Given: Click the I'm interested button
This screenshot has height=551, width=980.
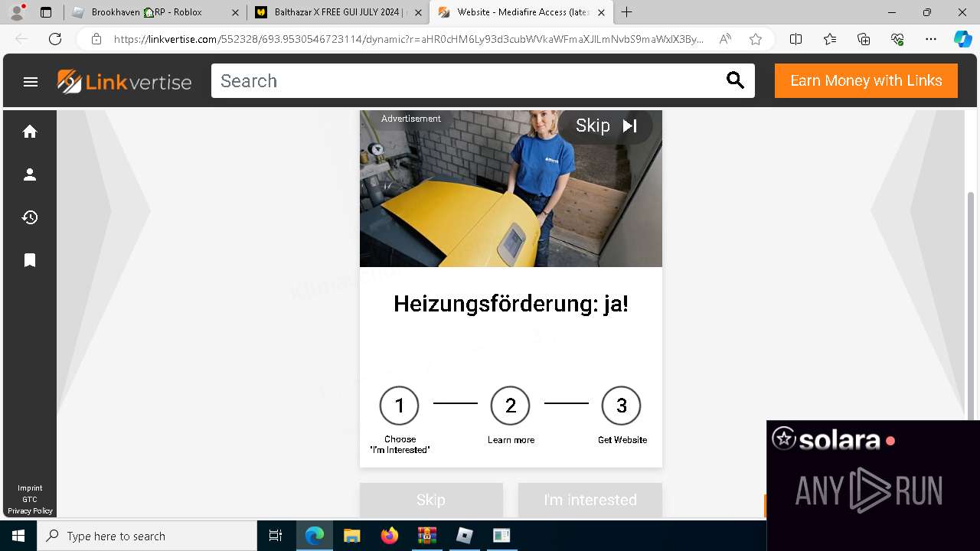Looking at the screenshot, I should click(x=590, y=500).
